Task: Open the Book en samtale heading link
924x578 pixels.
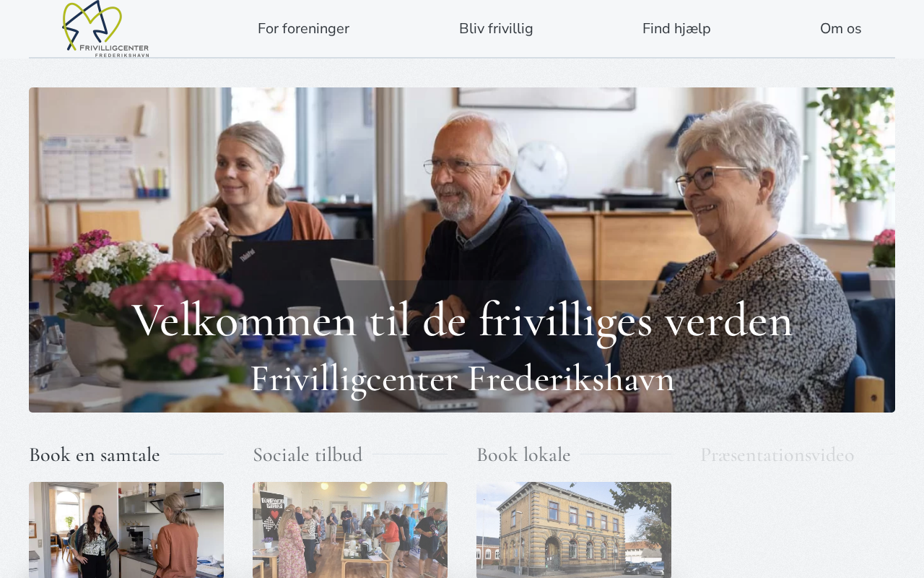Action: tap(95, 454)
